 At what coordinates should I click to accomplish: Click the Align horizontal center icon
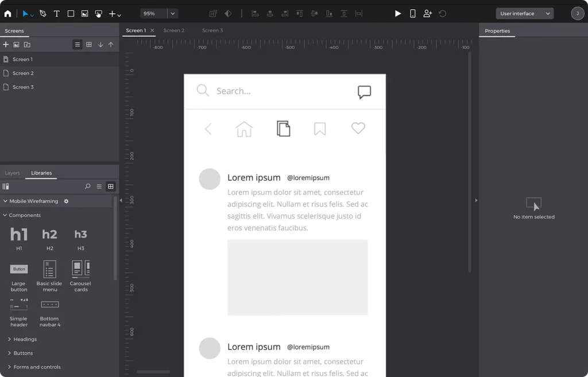pos(270,14)
